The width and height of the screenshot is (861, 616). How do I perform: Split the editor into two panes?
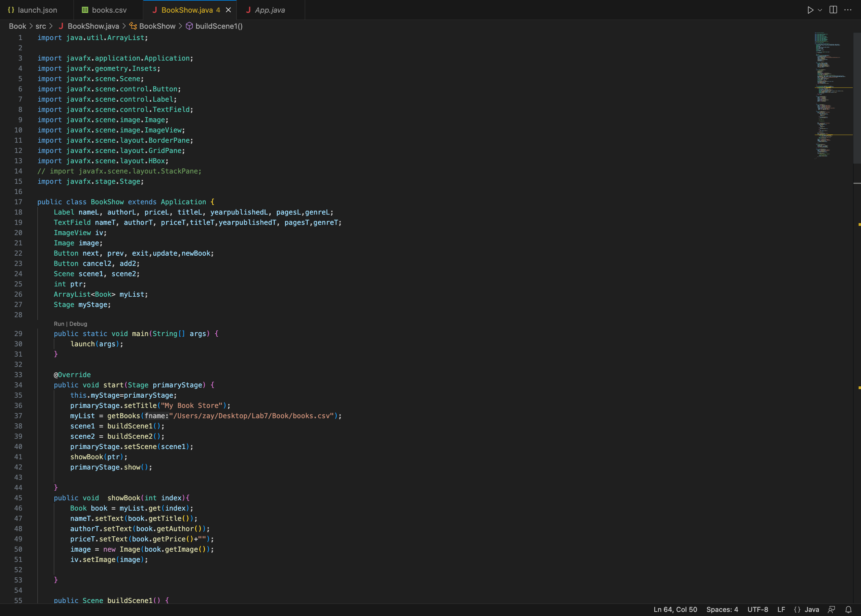833,10
